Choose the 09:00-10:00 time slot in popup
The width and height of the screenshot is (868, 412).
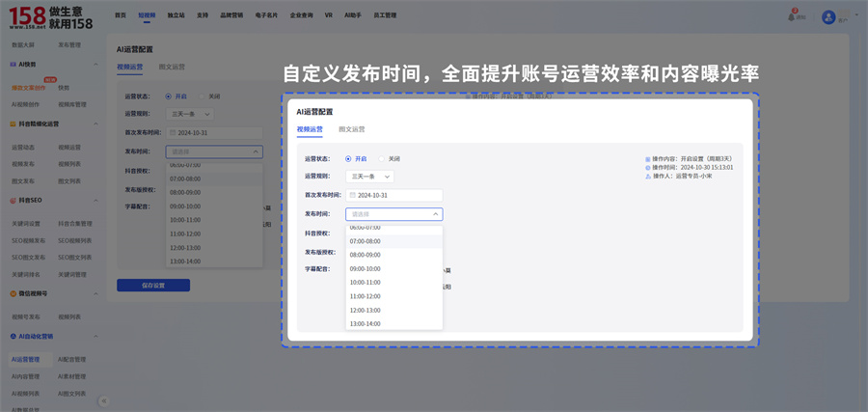(366, 268)
